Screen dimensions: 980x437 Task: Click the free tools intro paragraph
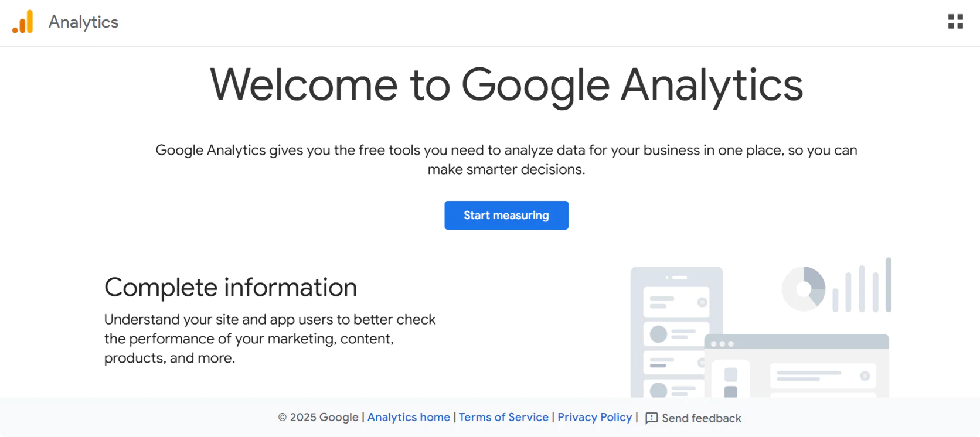(506, 159)
